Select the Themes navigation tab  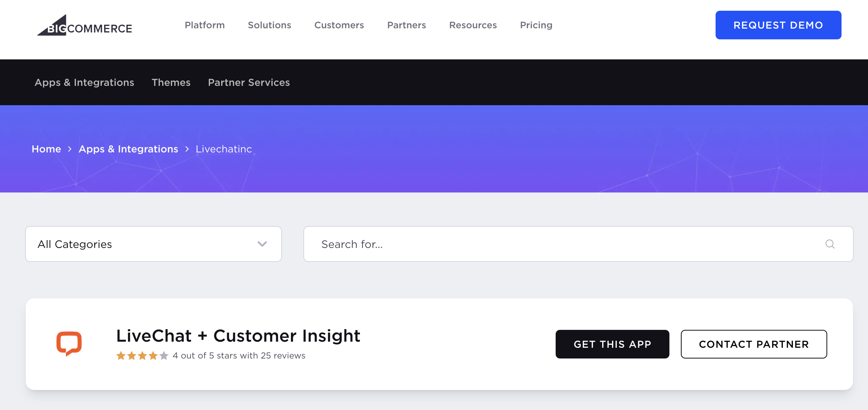tap(171, 82)
